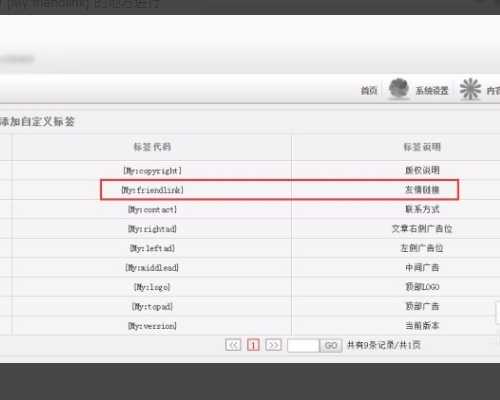The height and width of the screenshot is (400, 500).
Task: Select the {My:contact} tag code
Action: 152,209
